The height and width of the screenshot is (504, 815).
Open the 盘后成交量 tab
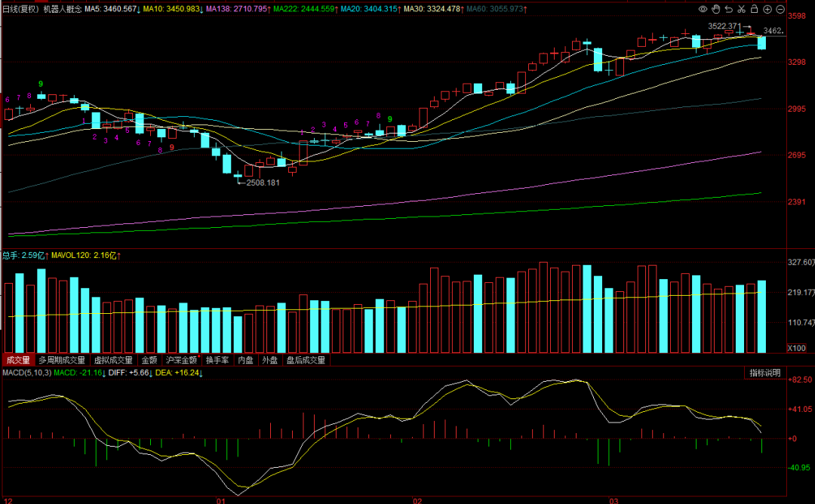306,360
